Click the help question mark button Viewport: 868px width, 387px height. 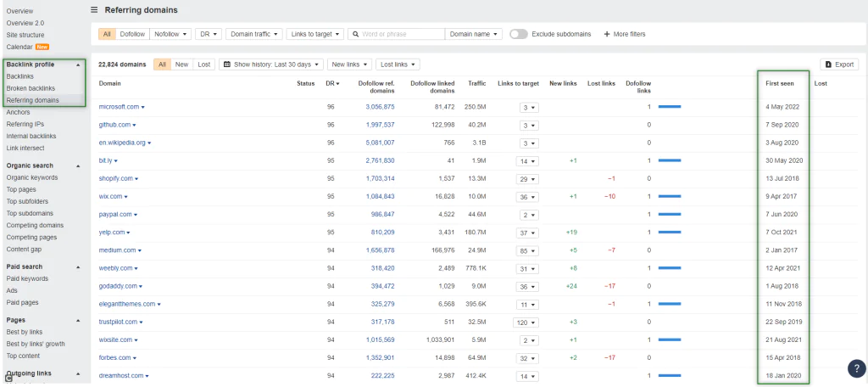[x=856, y=368]
